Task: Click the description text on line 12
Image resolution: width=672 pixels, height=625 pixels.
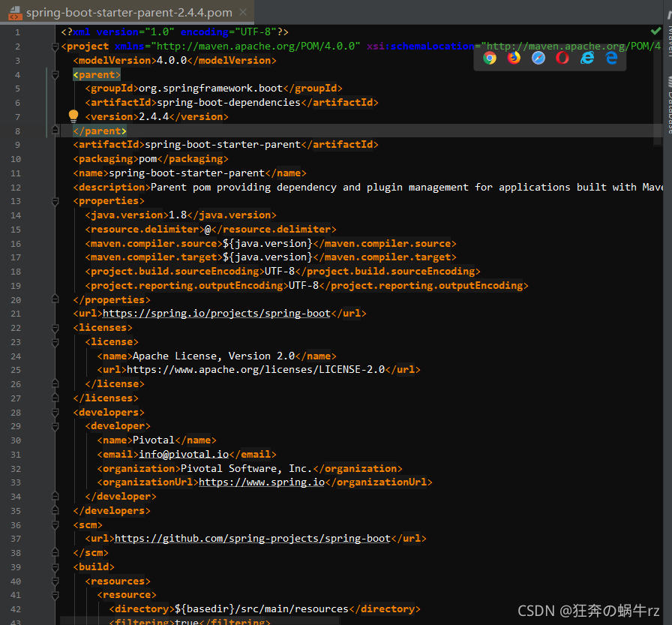Action: (406, 188)
